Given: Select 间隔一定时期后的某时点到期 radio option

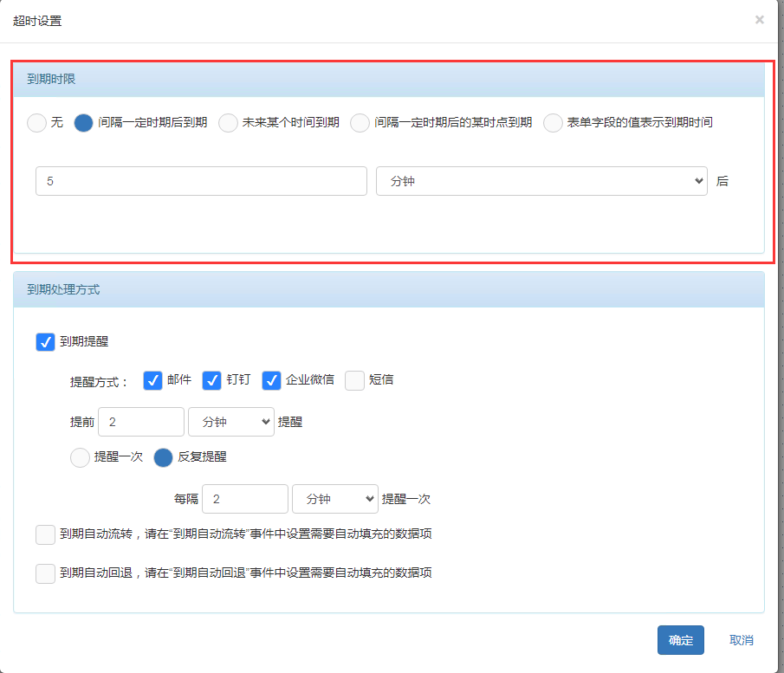Looking at the screenshot, I should (x=360, y=123).
